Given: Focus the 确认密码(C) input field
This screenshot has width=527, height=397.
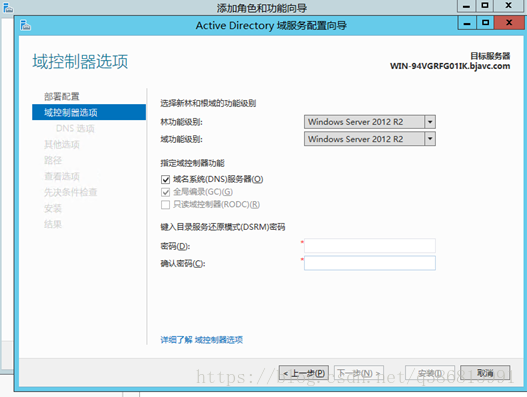Looking at the screenshot, I should pos(370,263).
